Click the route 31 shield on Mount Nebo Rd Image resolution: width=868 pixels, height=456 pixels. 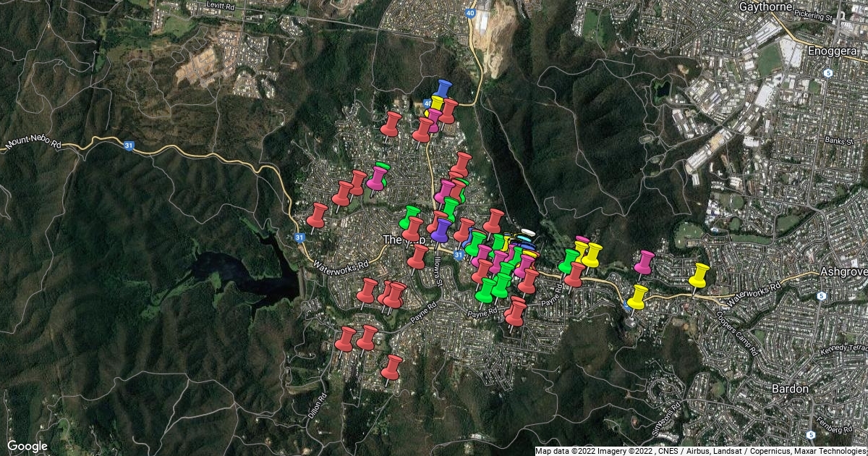tap(129, 146)
